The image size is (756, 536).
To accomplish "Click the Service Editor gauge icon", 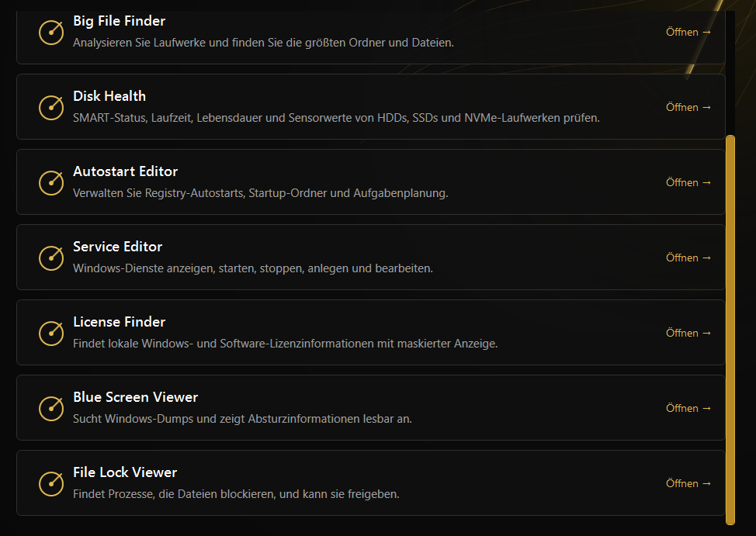I will [x=51, y=258].
